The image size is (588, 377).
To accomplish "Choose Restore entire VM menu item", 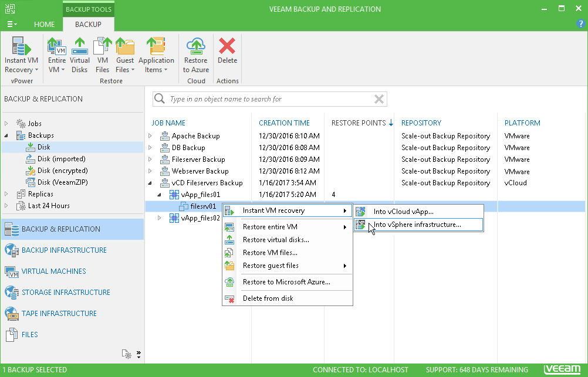I will [288, 227].
